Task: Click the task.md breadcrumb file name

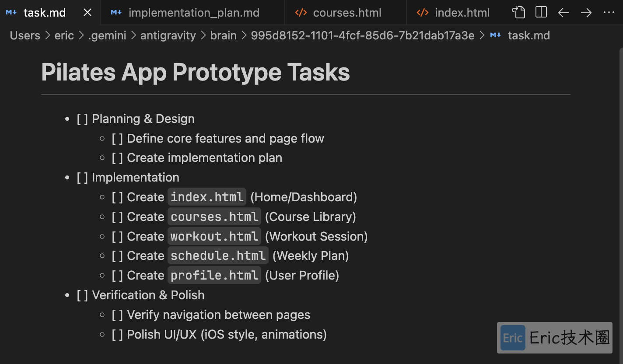Action: (528, 35)
